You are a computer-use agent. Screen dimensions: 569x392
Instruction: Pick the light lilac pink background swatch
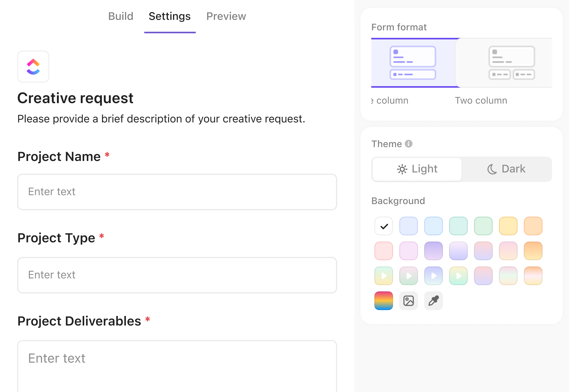[x=409, y=251]
